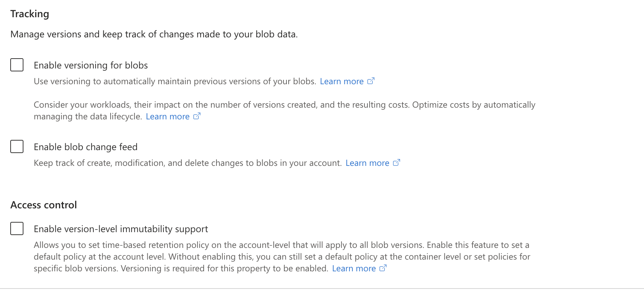Click the 'Consider your workloads' cost paragraph
This screenshot has height=290, width=644.
click(x=284, y=111)
